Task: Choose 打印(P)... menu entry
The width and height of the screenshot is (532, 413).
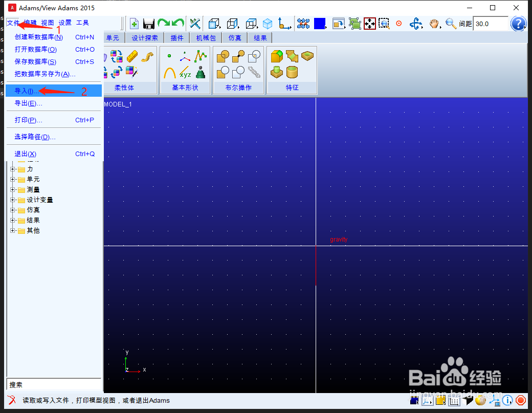Action: click(x=54, y=120)
